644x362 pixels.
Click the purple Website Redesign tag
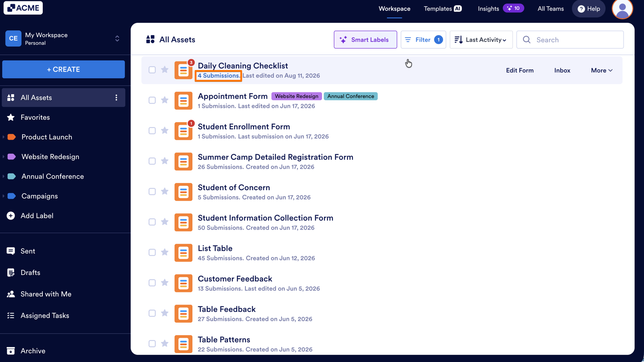297,96
